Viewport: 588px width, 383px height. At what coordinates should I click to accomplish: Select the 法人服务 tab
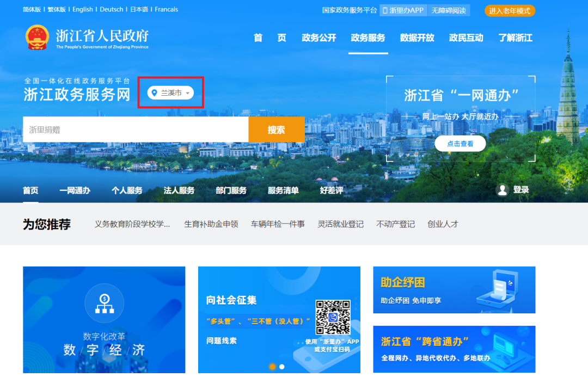179,190
